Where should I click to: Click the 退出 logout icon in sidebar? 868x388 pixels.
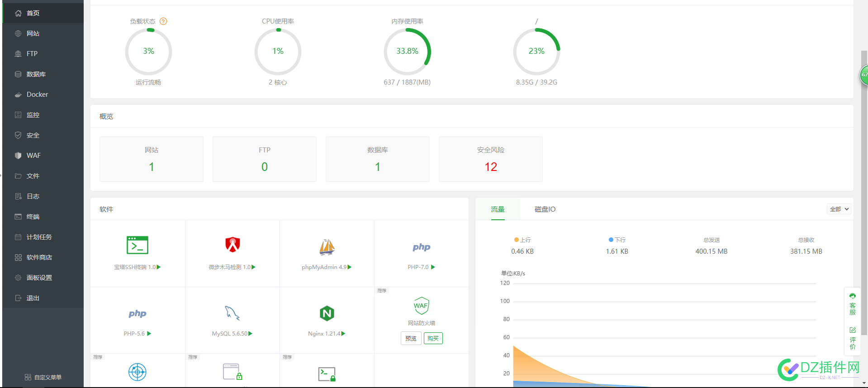coord(18,298)
